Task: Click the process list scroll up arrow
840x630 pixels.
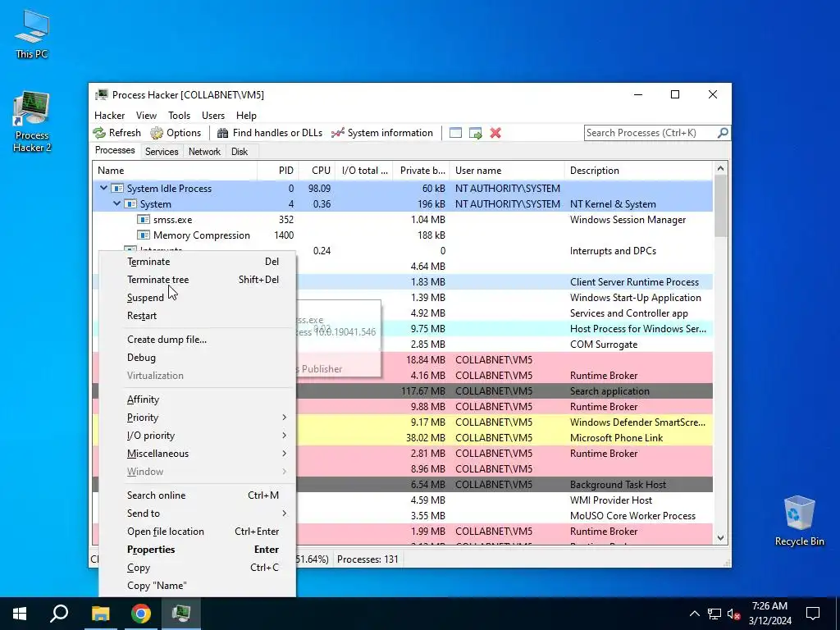Action: pos(720,168)
